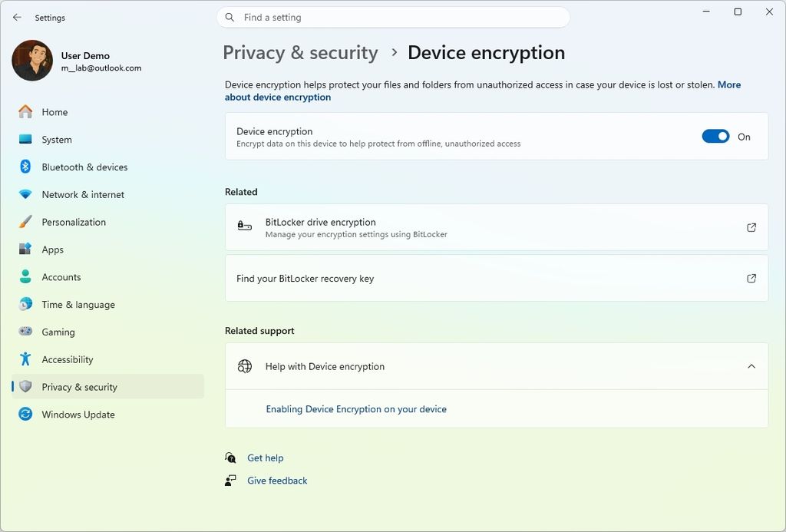786x532 pixels.
Task: Click the Network wifi icon
Action: [25, 194]
